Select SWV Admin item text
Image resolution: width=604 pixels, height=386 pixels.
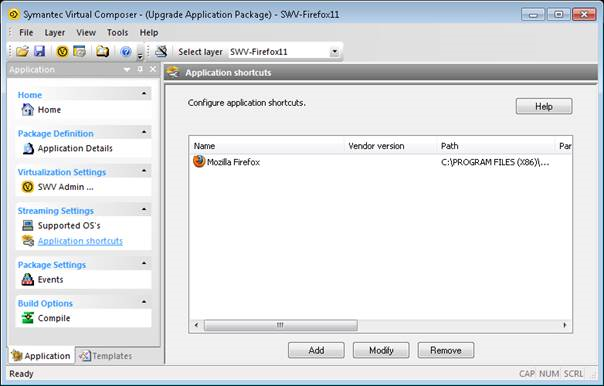pos(65,187)
